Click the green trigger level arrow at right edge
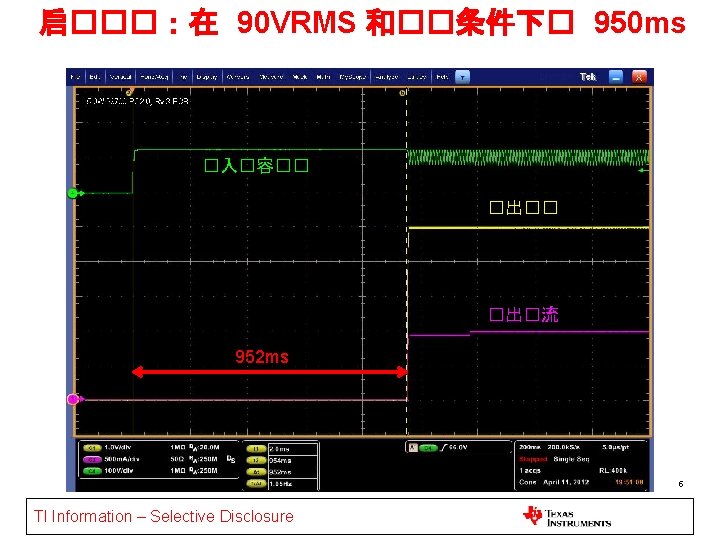The width and height of the screenshot is (720, 540). [643, 170]
